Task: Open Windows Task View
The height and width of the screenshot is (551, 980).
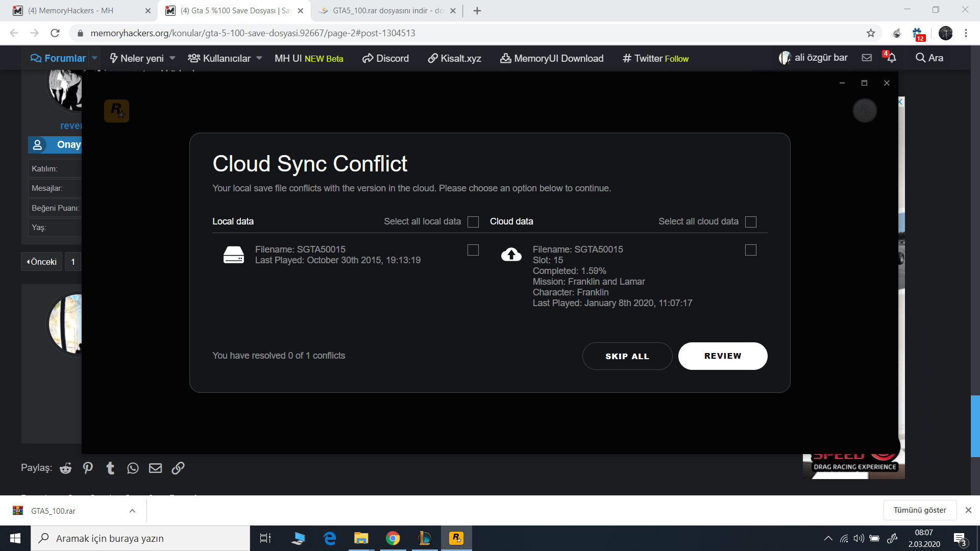Action: click(265, 538)
